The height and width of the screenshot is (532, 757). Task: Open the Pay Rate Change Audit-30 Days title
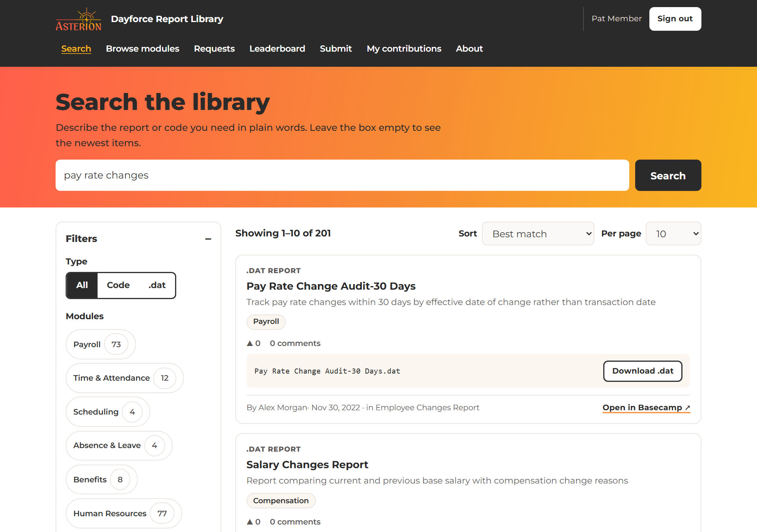point(331,286)
